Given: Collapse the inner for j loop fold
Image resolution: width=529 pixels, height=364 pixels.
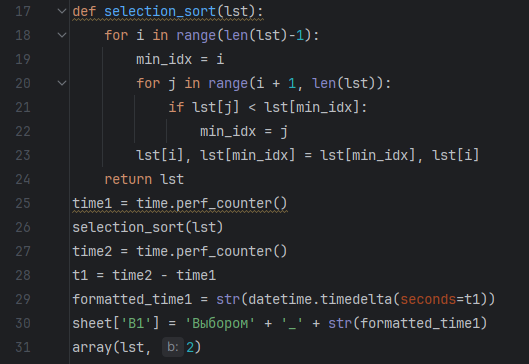Looking at the screenshot, I should click(62, 83).
